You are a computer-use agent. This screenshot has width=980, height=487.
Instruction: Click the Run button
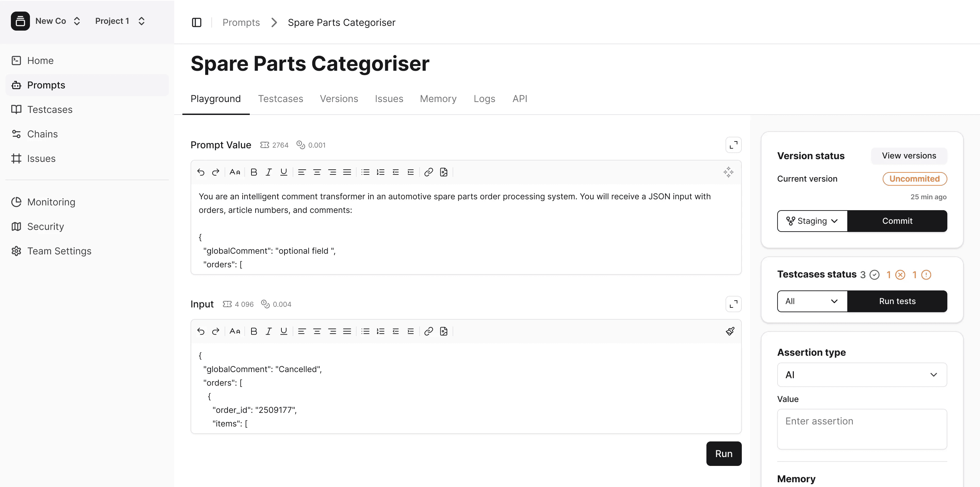[723, 454]
